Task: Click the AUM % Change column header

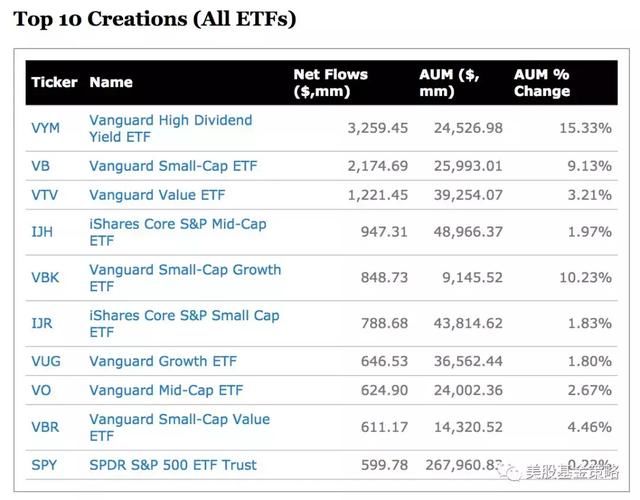Action: pyautogui.click(x=542, y=83)
